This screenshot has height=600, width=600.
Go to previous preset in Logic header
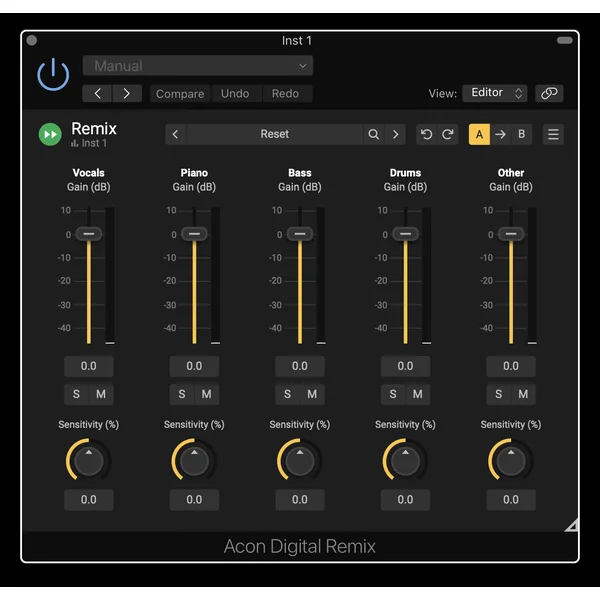click(x=97, y=93)
